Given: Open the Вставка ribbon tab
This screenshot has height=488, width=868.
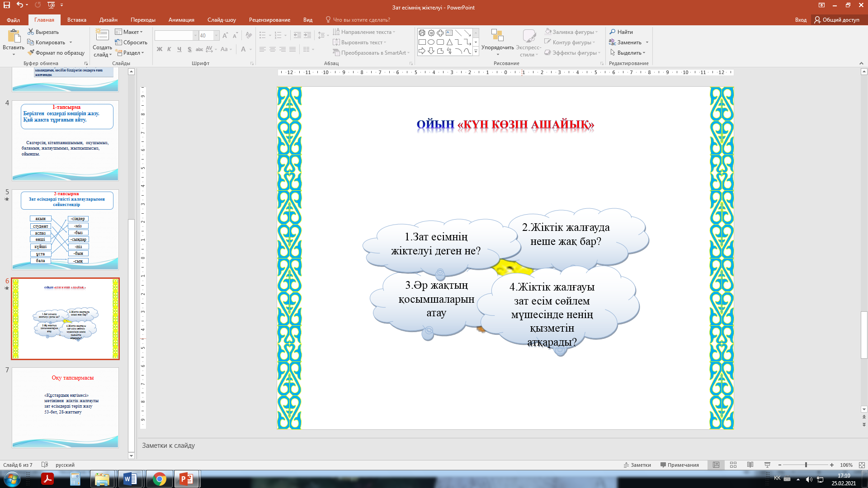Looking at the screenshot, I should [76, 20].
